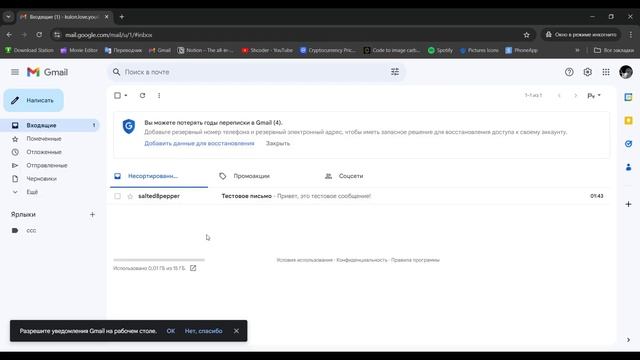Viewport: 640px width, 360px height.
Task: Refresh the inbox list
Action: pos(142,96)
